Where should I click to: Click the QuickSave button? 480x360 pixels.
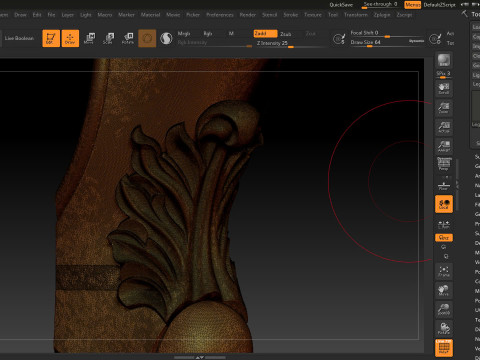pyautogui.click(x=341, y=5)
